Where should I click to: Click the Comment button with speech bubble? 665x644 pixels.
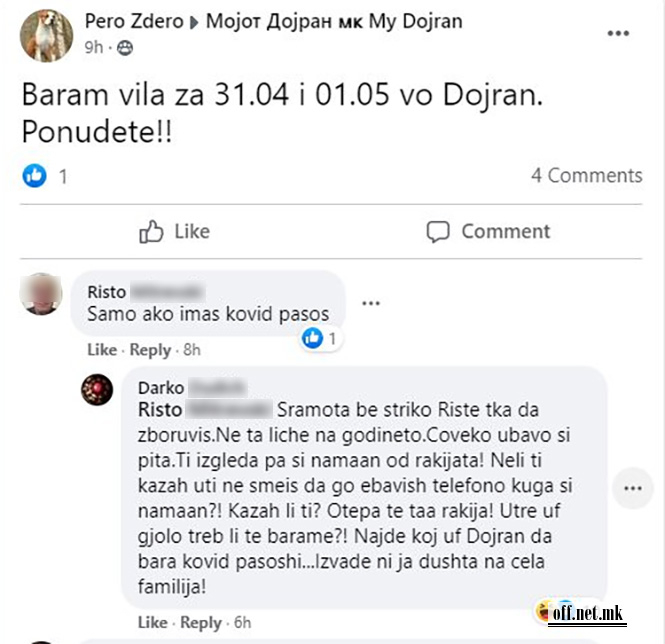pyautogui.click(x=488, y=232)
